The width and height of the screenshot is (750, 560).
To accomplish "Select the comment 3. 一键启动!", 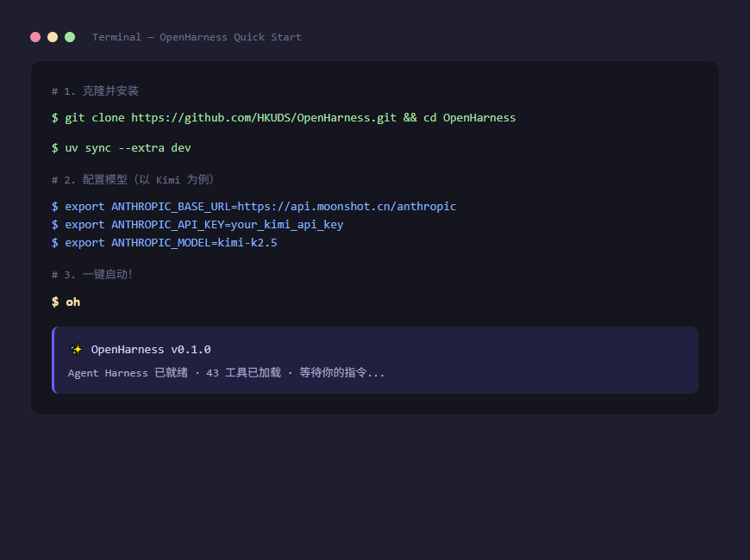I will coord(92,274).
